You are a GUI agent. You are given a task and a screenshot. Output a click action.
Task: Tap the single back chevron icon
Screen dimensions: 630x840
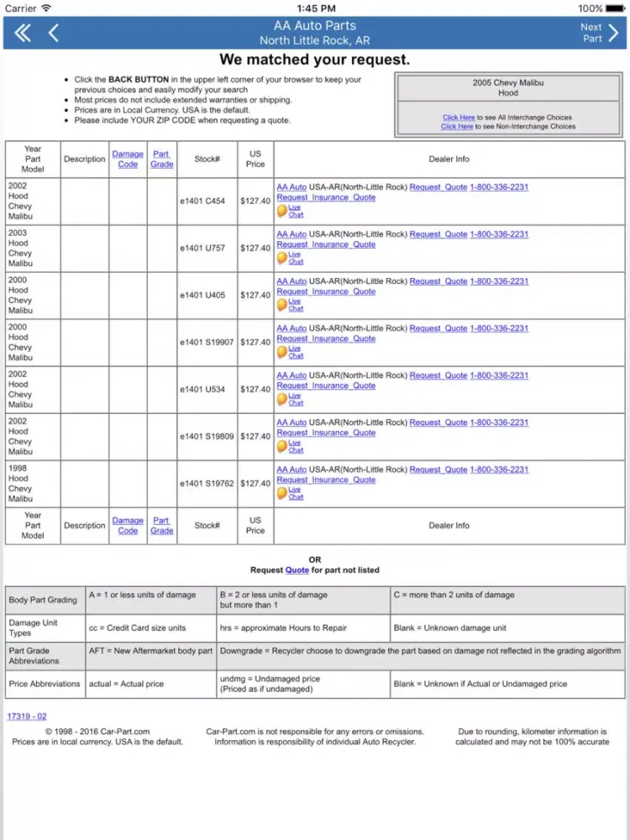click(x=53, y=34)
